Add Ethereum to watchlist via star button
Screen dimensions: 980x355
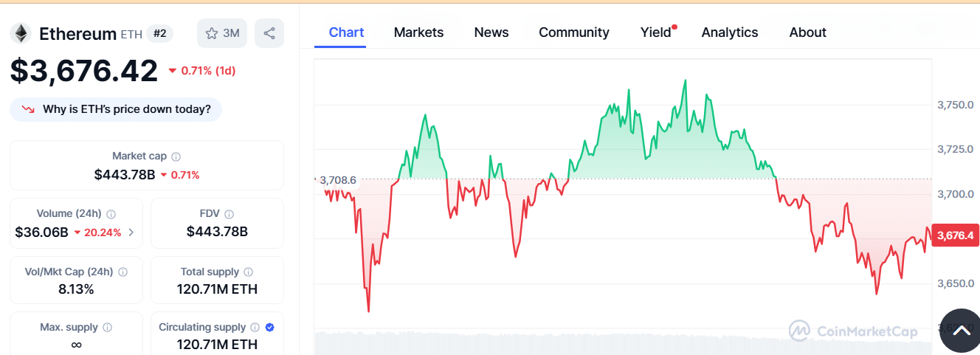[x=222, y=33]
